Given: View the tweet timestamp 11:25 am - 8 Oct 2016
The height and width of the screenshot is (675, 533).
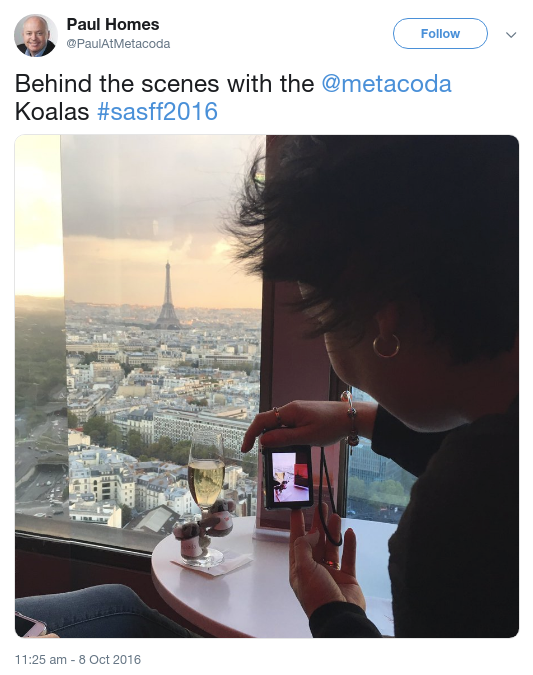Looking at the screenshot, I should [x=78, y=659].
